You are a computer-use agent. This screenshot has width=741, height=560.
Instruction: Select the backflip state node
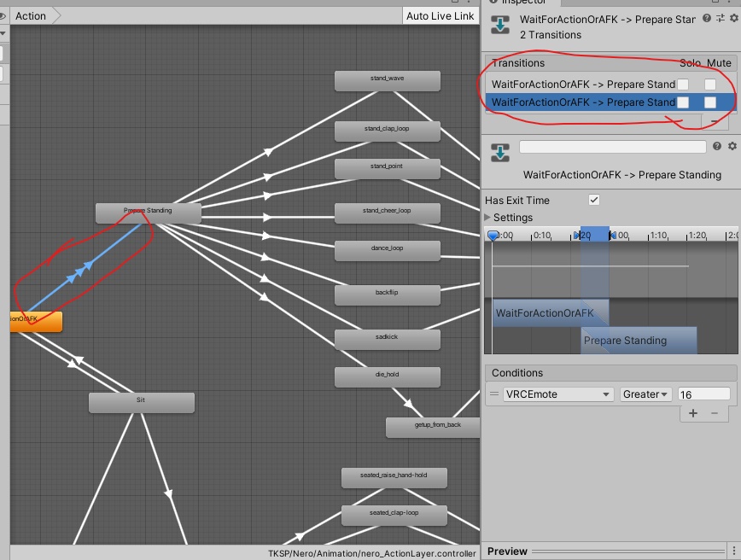(387, 295)
